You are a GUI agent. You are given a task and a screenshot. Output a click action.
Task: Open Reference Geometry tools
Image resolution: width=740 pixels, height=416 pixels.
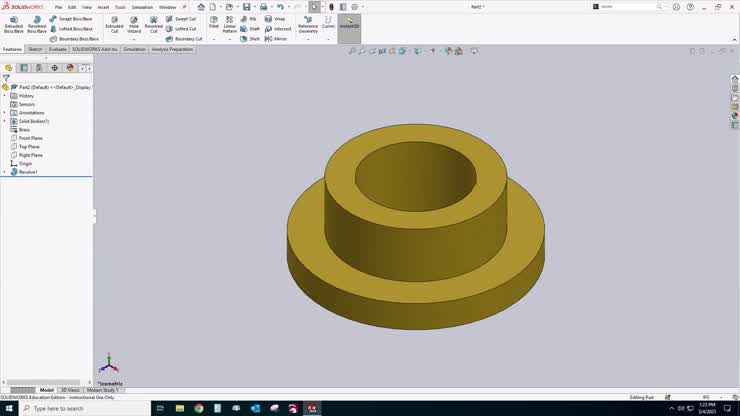(x=308, y=25)
